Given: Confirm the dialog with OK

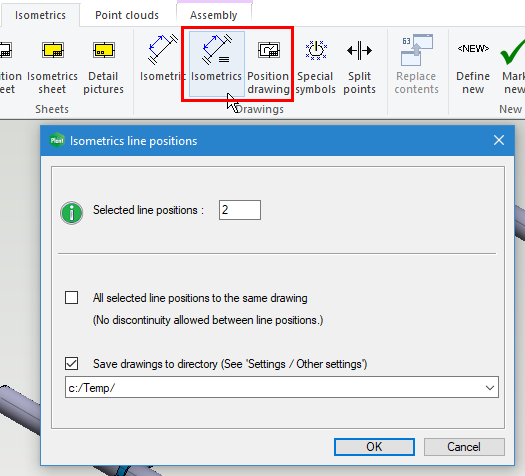Looking at the screenshot, I should point(374,447).
